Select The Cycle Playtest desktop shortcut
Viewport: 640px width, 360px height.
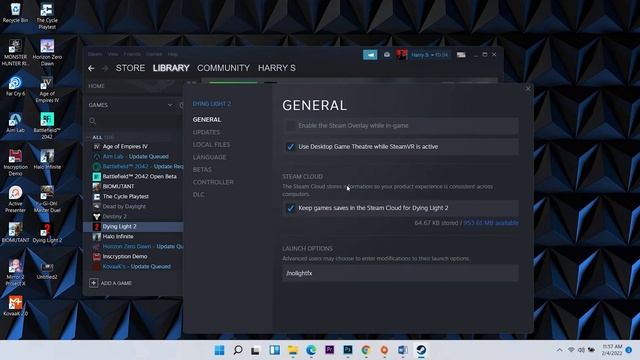pos(47,16)
